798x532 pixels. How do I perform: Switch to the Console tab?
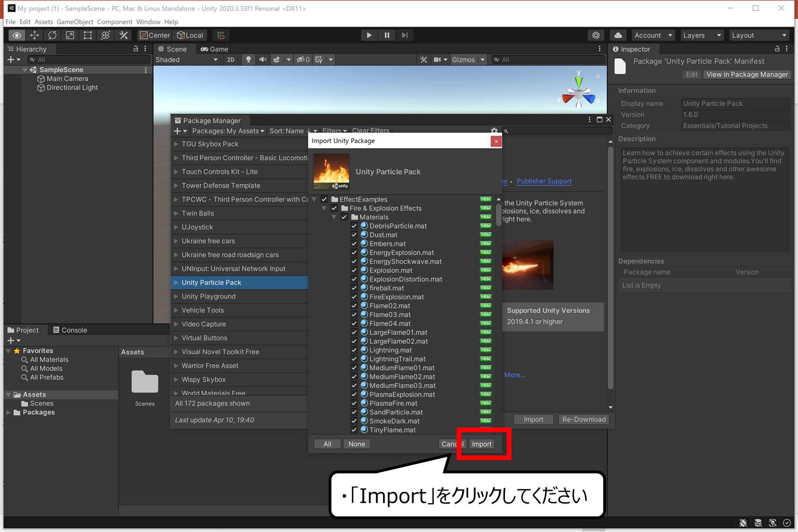click(70, 330)
